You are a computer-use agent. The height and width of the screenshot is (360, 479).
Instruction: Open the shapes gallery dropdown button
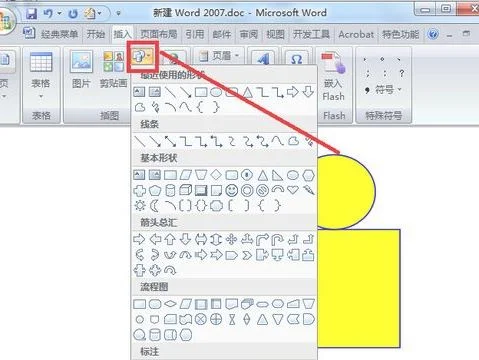pyautogui.click(x=143, y=57)
